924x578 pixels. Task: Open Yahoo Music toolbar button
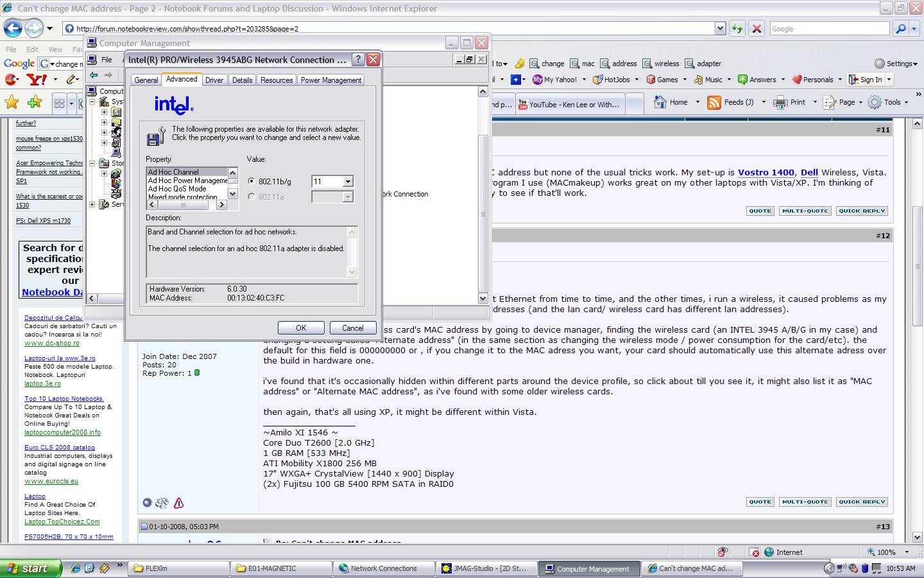coord(708,80)
